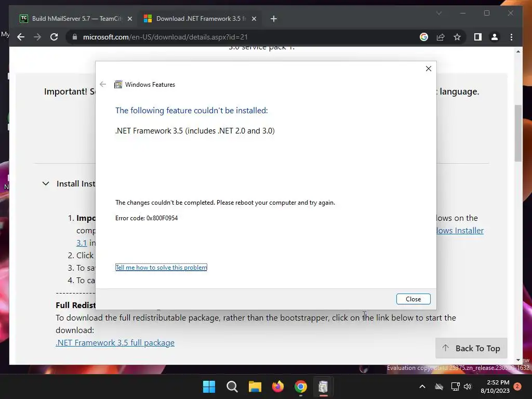The image size is (532, 399).
Task: Open .NET Framework 3.5 full package link
Action: (115, 343)
